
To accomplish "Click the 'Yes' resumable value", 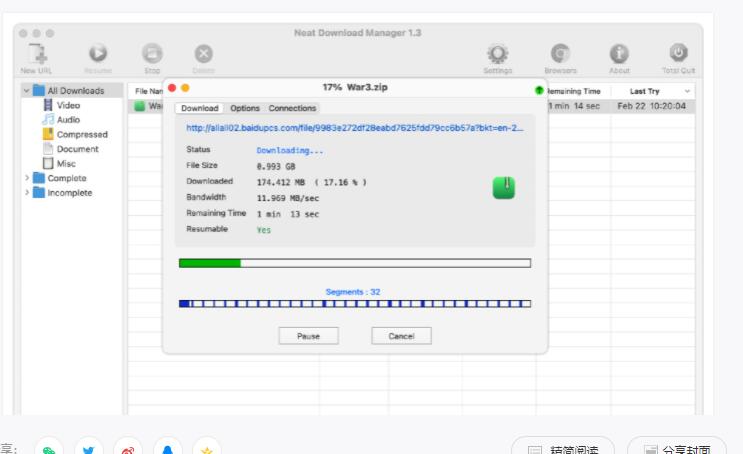I will (263, 230).
